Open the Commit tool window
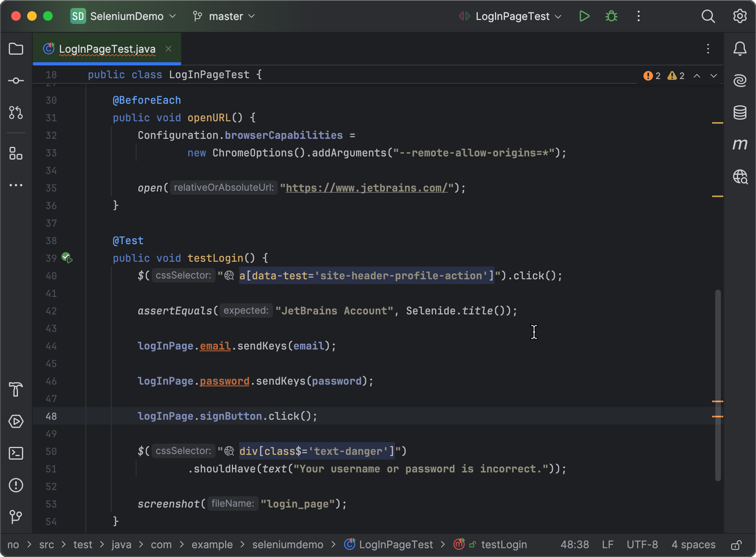 [16, 80]
